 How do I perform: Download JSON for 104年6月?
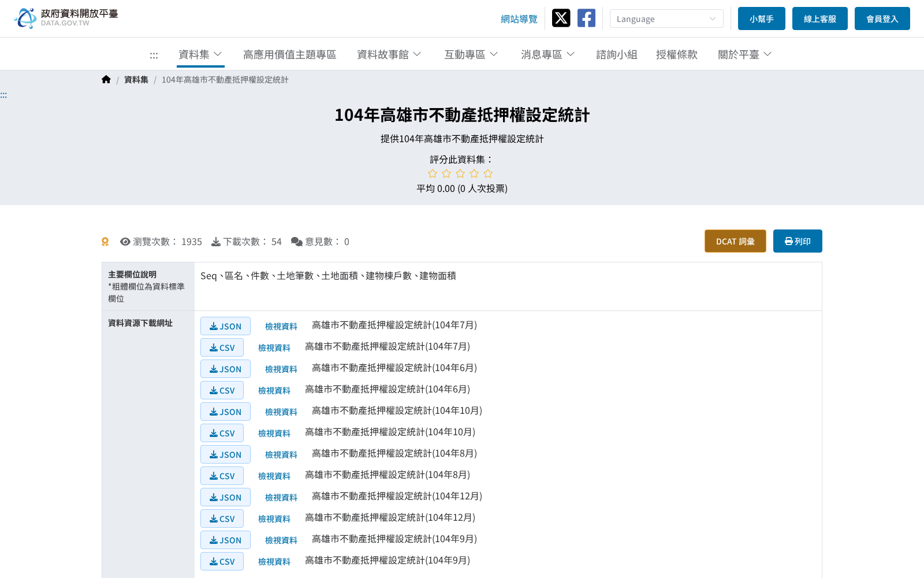225,369
